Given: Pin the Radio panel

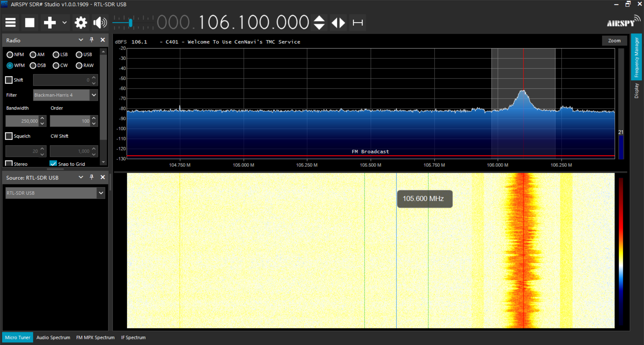Looking at the screenshot, I should (92, 40).
